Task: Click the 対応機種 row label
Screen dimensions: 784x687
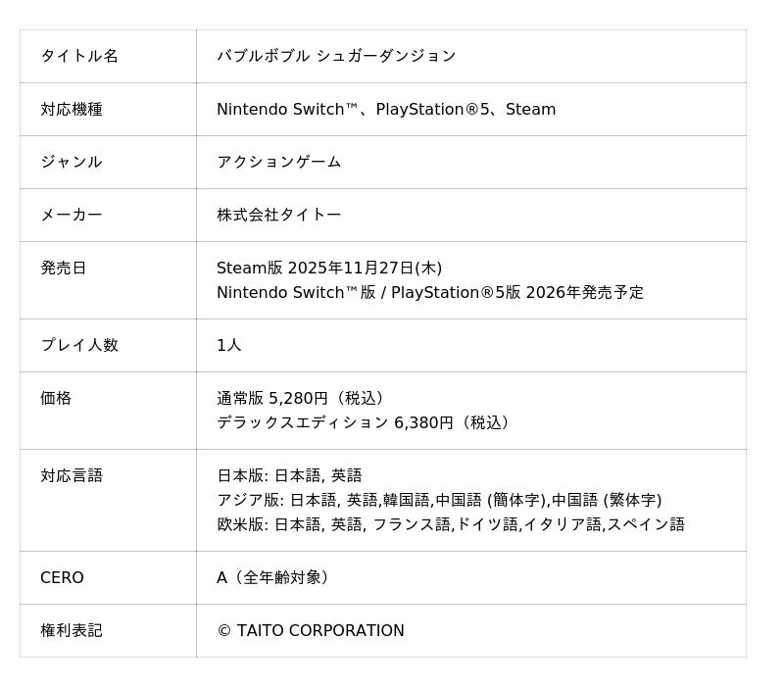Action: click(x=72, y=109)
